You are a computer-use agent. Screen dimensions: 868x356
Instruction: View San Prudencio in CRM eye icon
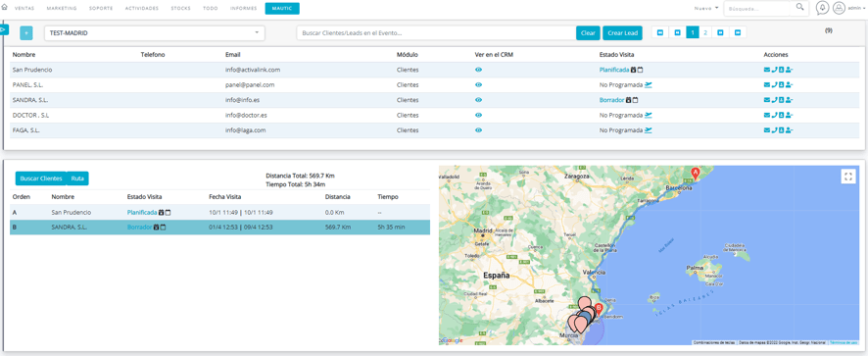[478, 70]
